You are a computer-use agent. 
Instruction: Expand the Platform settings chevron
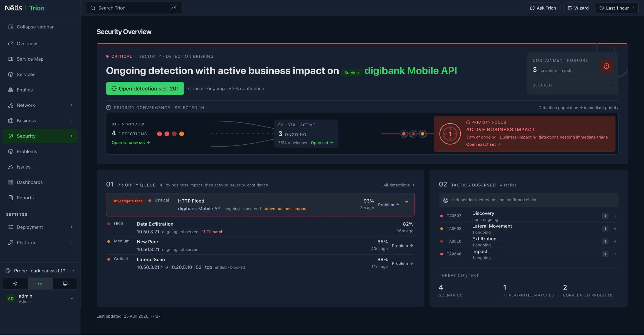pos(71,243)
